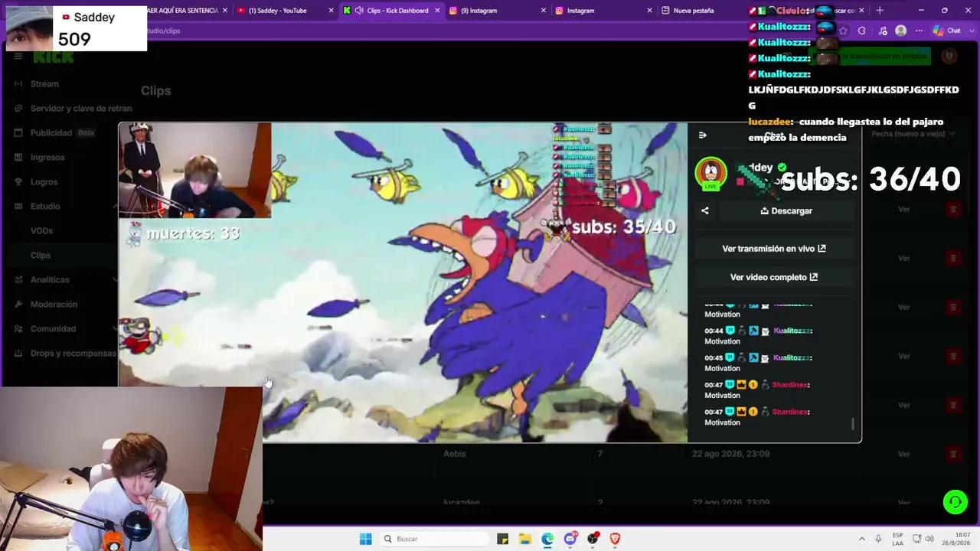Expand the Comunidad submenu chevron
This screenshot has height=551, width=980.
coord(115,328)
